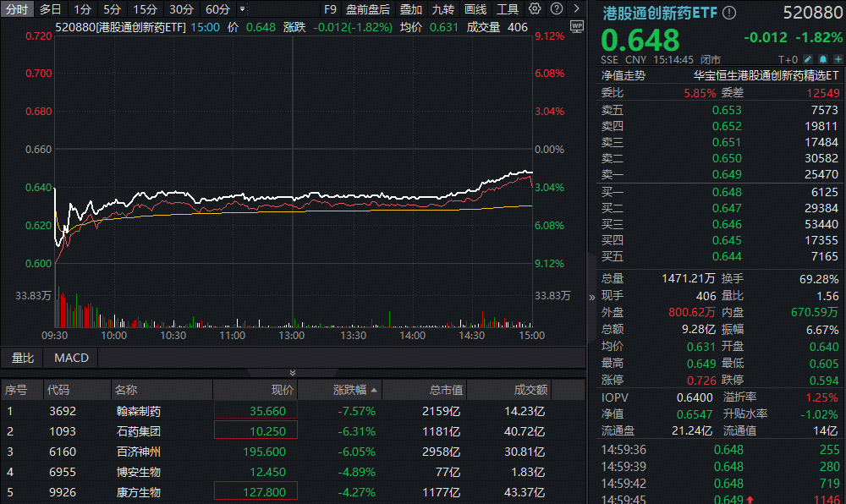Select the pencil annotation icon beside T+0
The height and width of the screenshot is (504, 846).
(x=807, y=58)
